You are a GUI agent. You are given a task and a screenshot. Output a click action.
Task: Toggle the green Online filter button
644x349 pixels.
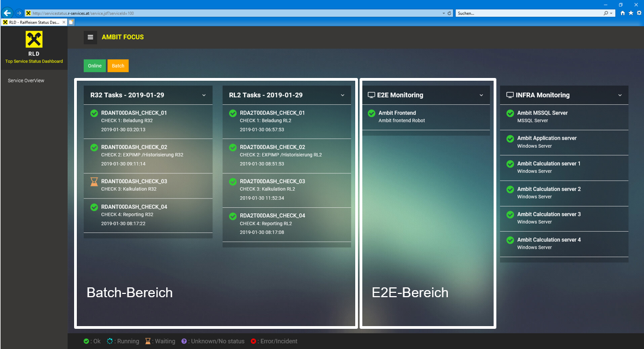click(94, 66)
